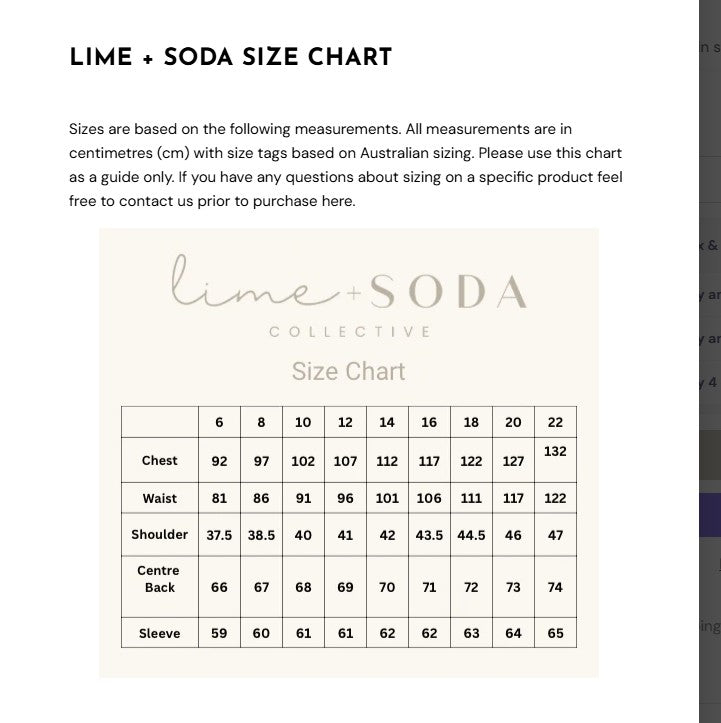Click size 6 column header
This screenshot has height=723, width=721.
click(219, 422)
